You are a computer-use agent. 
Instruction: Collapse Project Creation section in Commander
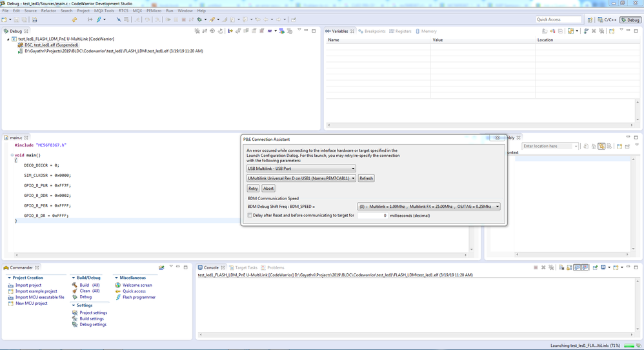coord(10,278)
